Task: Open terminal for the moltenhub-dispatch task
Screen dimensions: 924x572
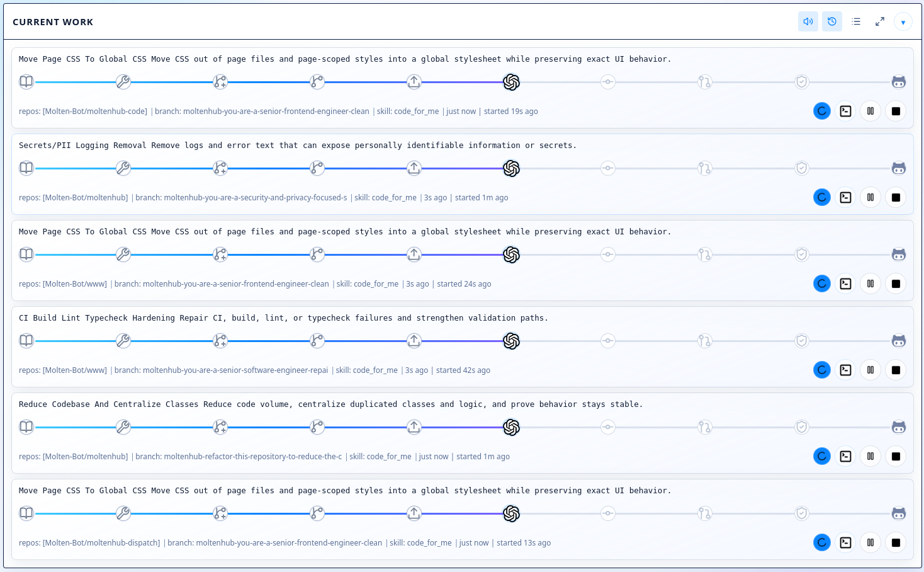Action: [x=846, y=542]
